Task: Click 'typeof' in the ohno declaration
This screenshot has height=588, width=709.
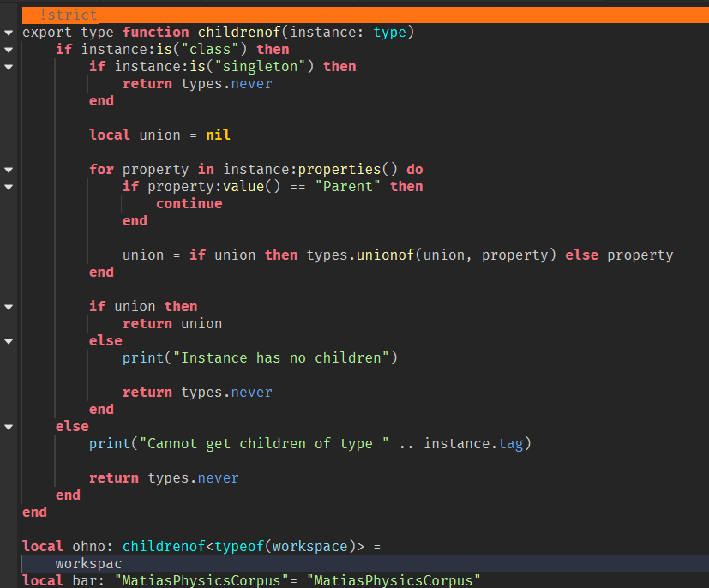Action: tap(239, 546)
